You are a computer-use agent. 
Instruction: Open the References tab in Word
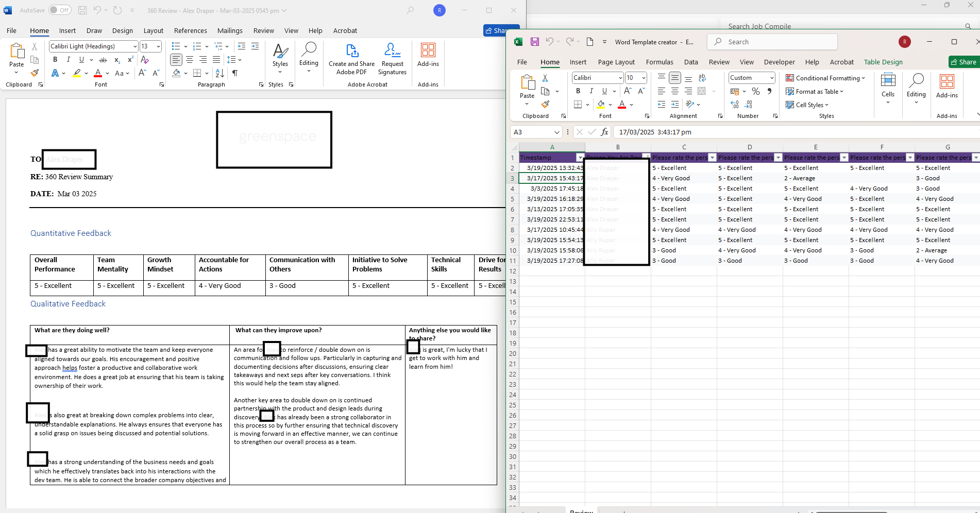coord(190,31)
